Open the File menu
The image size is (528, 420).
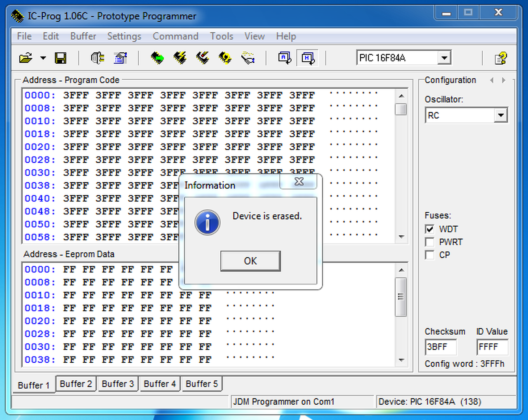[24, 36]
